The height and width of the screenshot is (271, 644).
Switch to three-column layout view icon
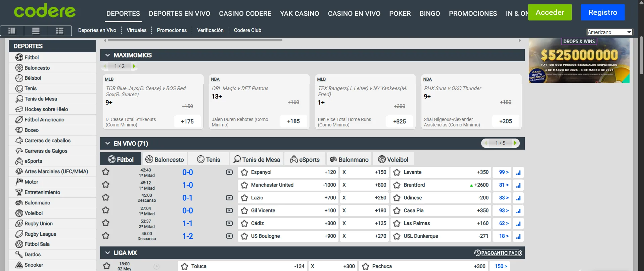pyautogui.click(x=12, y=31)
